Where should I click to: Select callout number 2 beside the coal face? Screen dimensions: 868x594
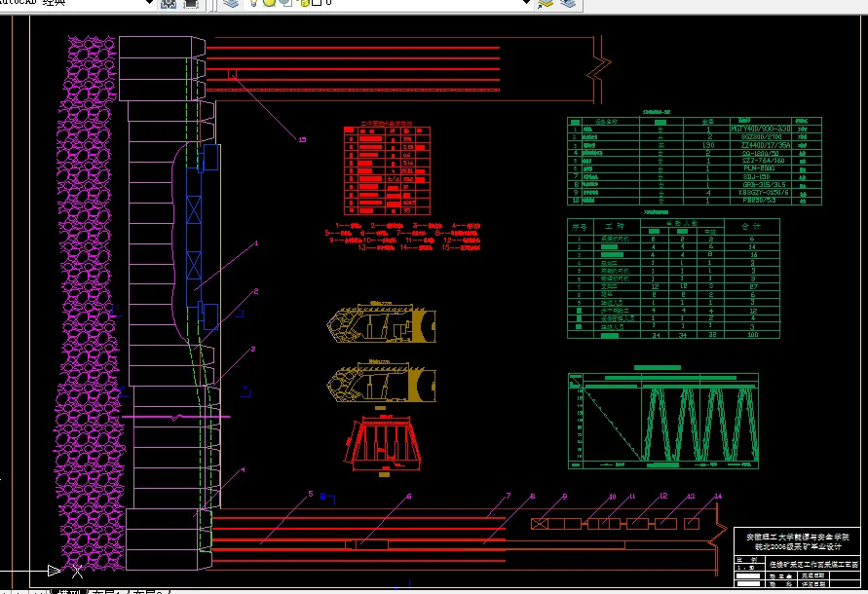point(256,291)
